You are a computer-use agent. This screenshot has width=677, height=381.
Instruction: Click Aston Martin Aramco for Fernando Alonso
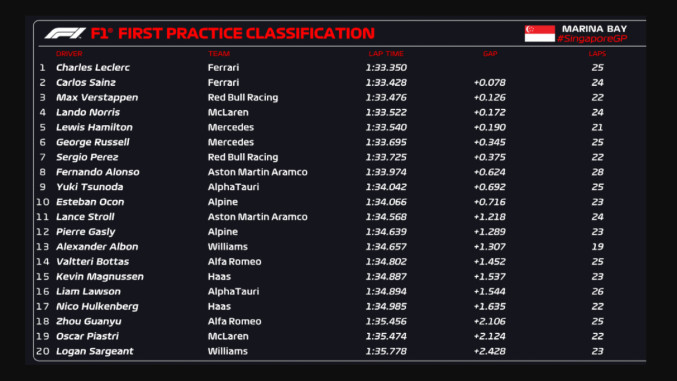click(257, 172)
